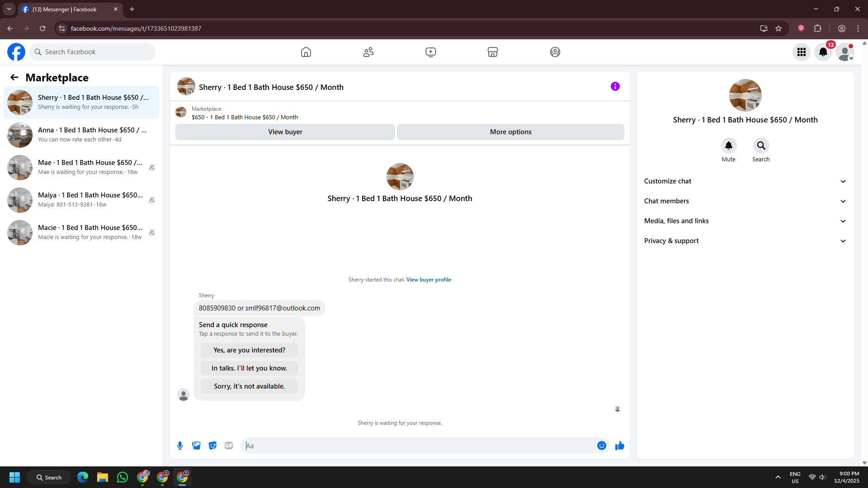The image size is (868, 488).
Task: Send a thumbs up like
Action: click(x=619, y=446)
